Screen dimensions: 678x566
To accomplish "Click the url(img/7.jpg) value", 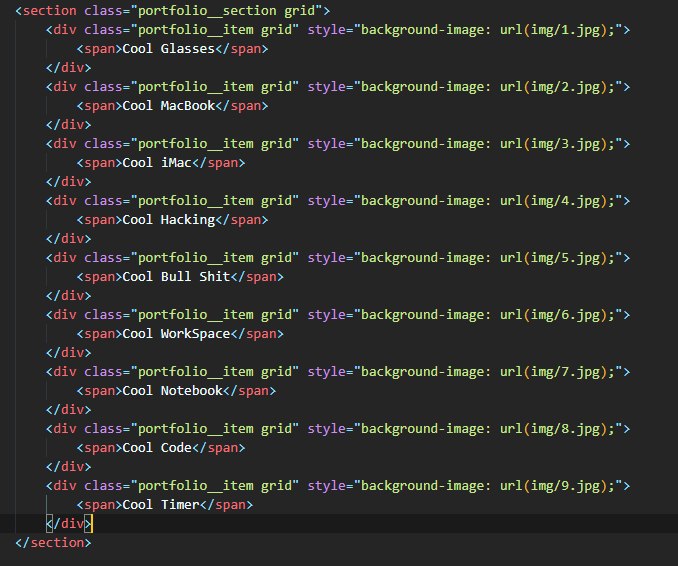I will click(553, 372).
